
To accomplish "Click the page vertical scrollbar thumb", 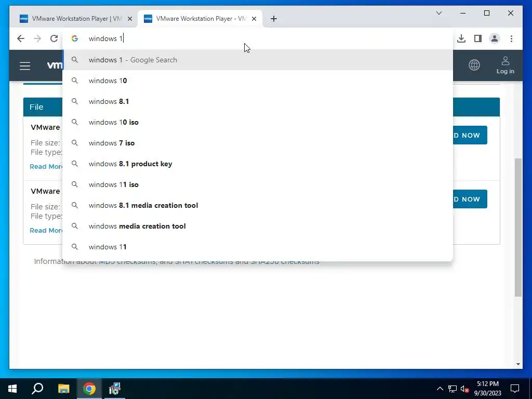I will 518,228.
